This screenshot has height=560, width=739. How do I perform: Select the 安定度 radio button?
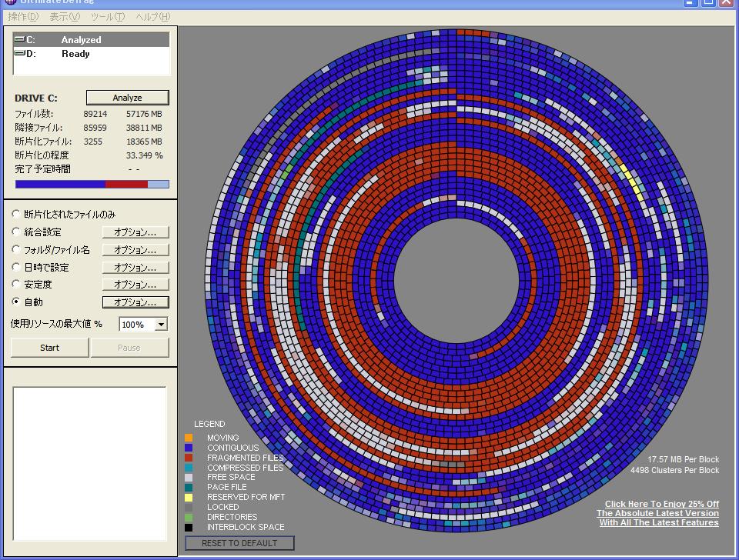(x=15, y=284)
